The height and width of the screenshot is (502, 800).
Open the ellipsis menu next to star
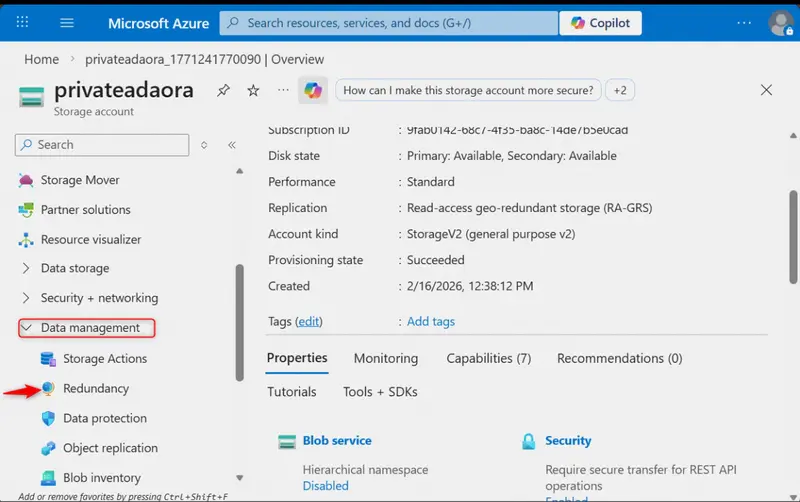(x=283, y=90)
